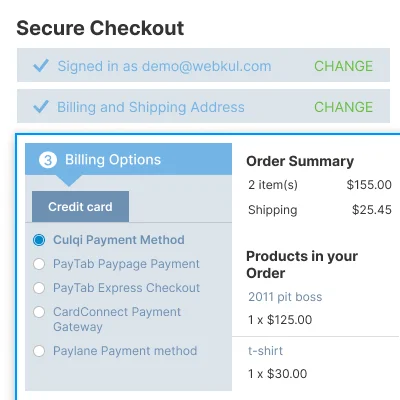Open the 2011 pit boss product link

tap(285, 297)
